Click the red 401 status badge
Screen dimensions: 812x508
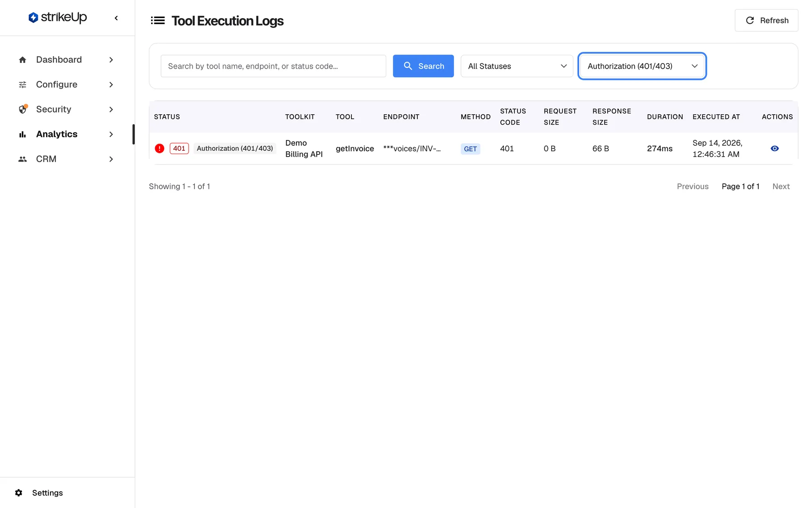179,149
